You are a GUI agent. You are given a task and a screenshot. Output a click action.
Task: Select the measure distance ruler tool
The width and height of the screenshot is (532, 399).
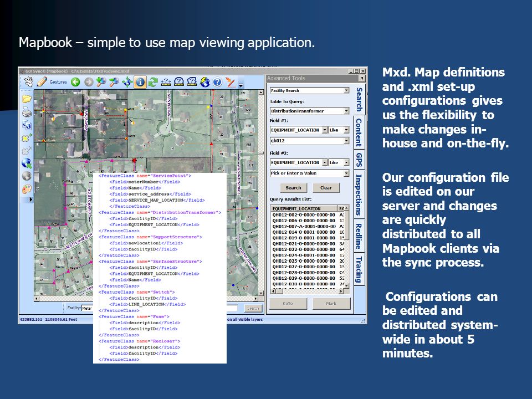166,82
